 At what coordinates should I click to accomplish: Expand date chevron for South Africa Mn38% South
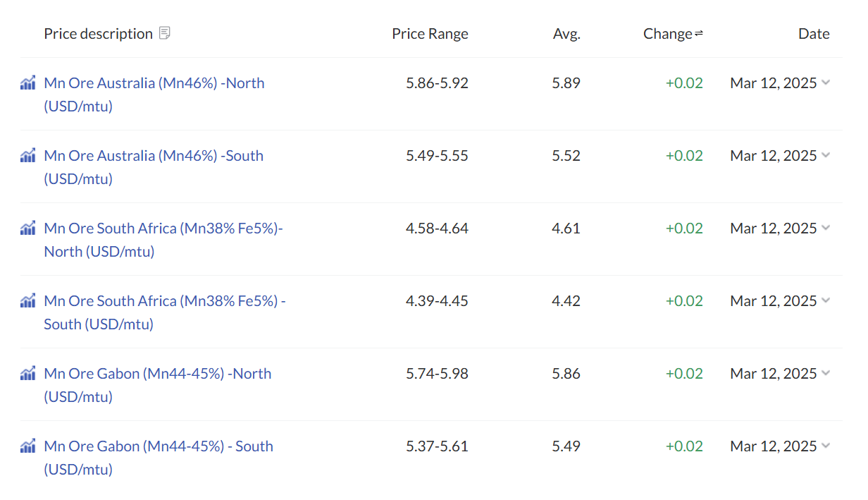(x=826, y=300)
